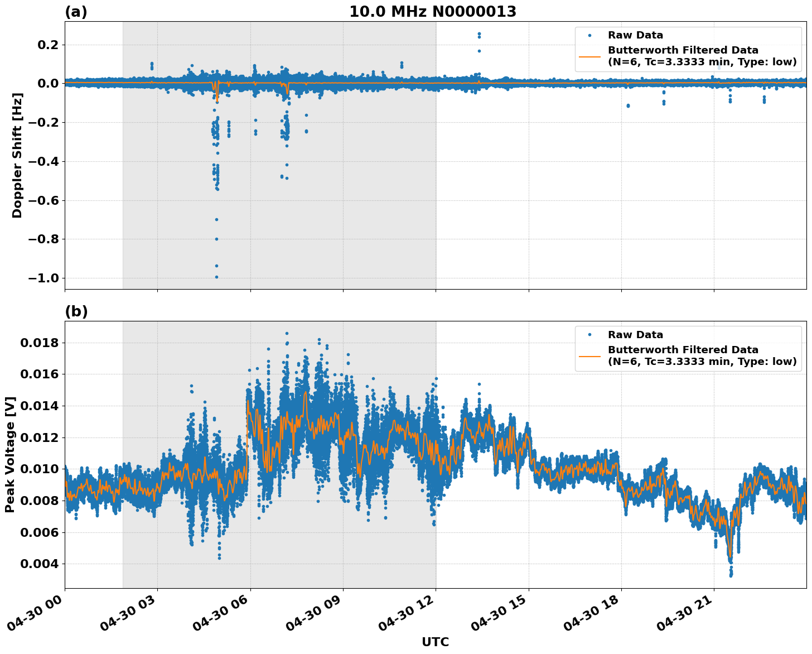812x654 pixels.
Task: Select the panel label (b)
Action: click(77, 311)
